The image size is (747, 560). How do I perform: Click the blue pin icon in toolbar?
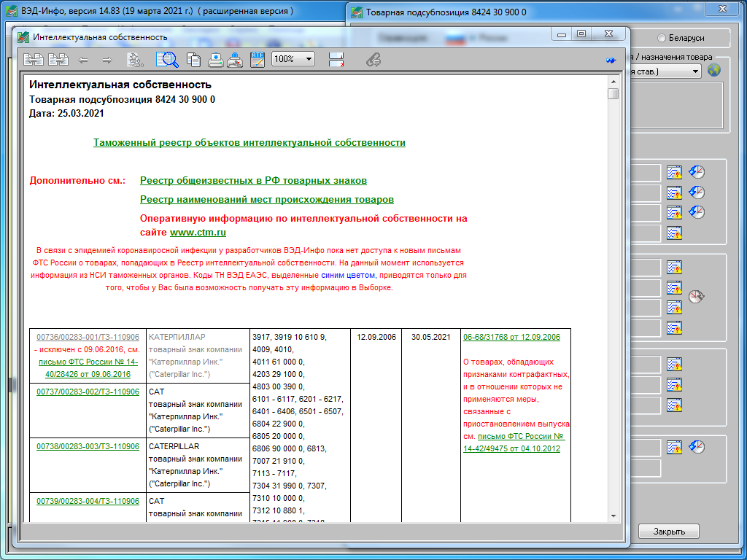click(x=611, y=61)
